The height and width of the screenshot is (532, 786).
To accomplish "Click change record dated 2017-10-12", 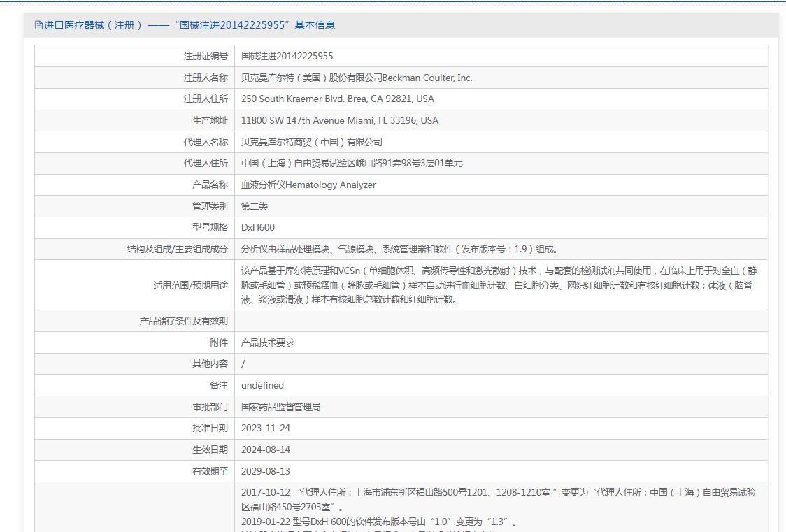I will tap(499, 499).
